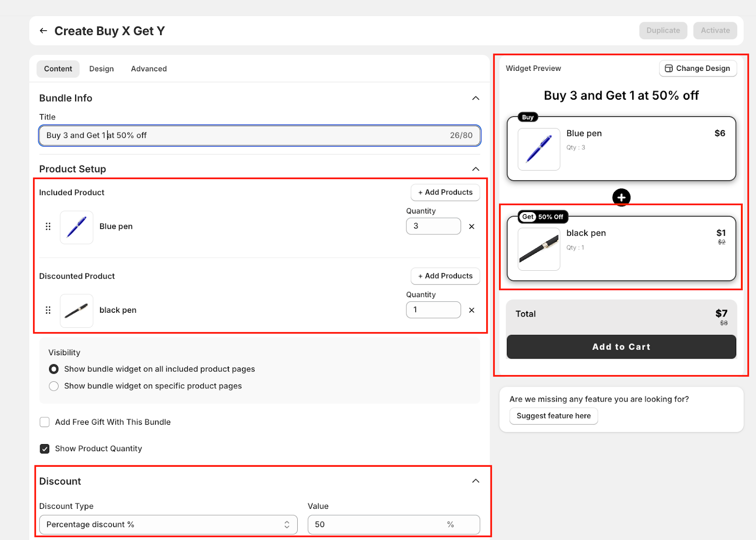The height and width of the screenshot is (540, 756).
Task: Collapse the Product Setup section
Action: point(475,169)
